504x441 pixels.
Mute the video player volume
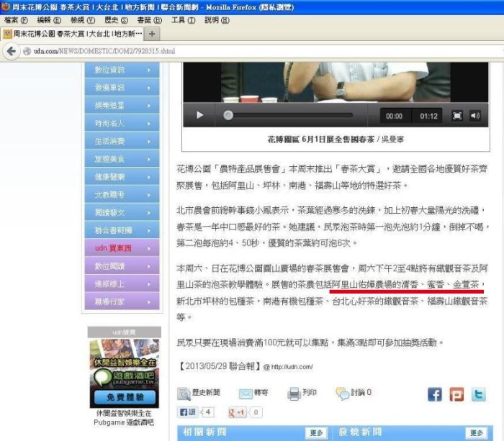475,115
